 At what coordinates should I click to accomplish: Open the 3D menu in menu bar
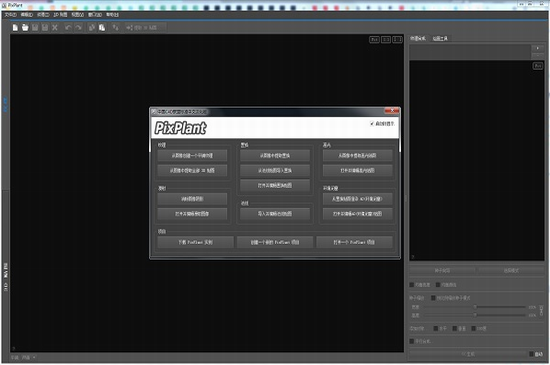(x=60, y=15)
